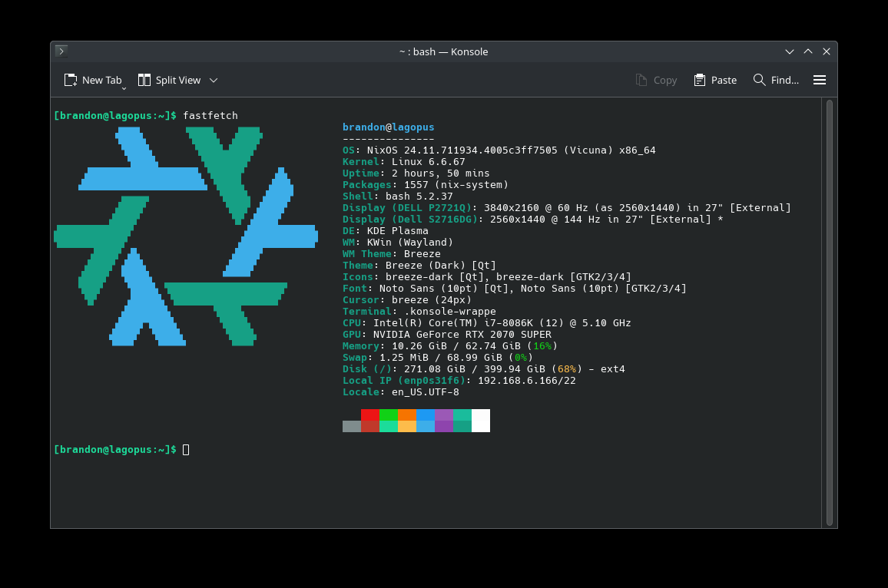Minimize the Konsole window
This screenshot has width=888, height=588.
coord(790,51)
